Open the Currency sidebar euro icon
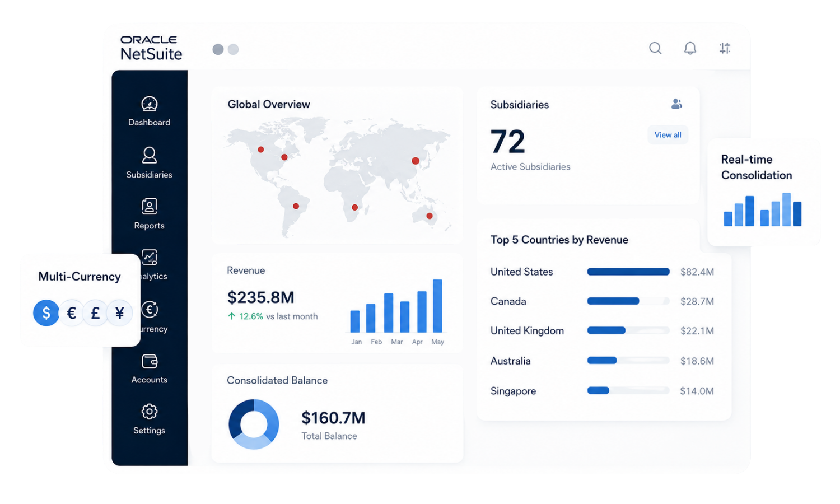 pos(150,309)
